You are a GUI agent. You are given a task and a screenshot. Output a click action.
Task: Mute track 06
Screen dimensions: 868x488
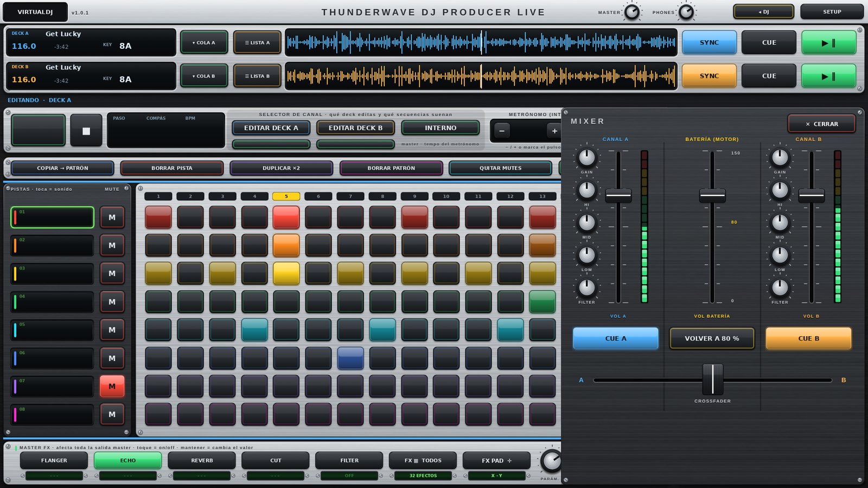[112, 358]
